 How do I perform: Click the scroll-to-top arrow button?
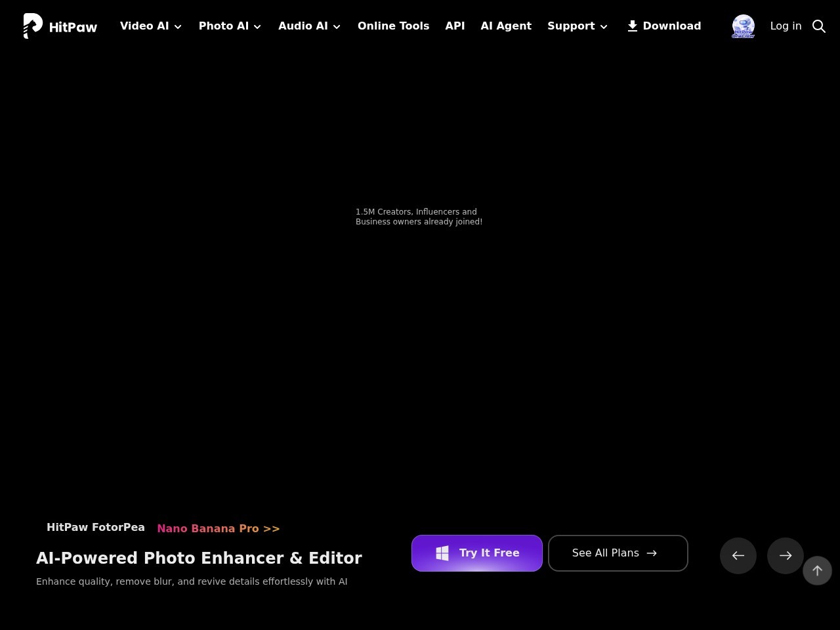817,571
